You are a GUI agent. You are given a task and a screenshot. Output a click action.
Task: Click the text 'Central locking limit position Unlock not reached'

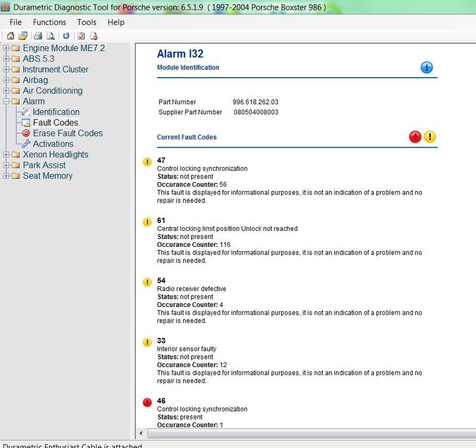(x=227, y=228)
